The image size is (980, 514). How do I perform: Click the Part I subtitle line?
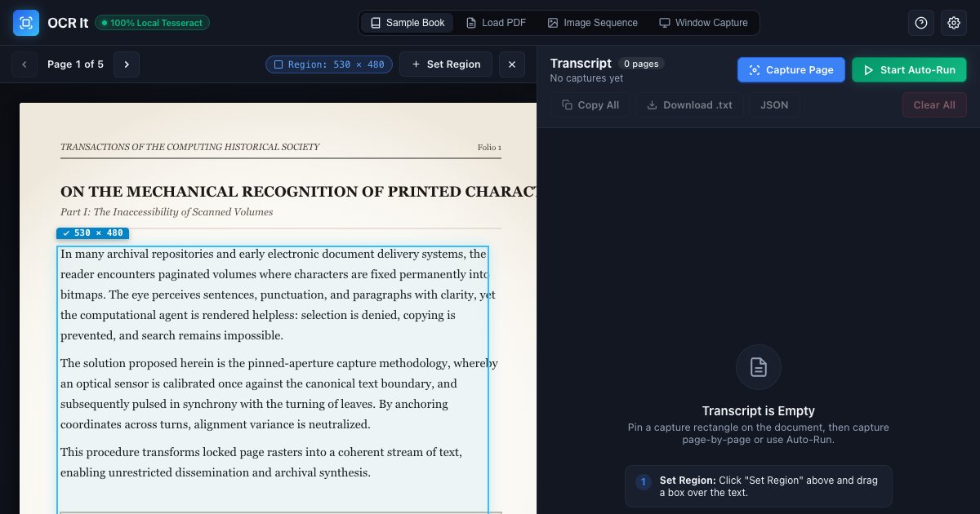click(x=167, y=212)
